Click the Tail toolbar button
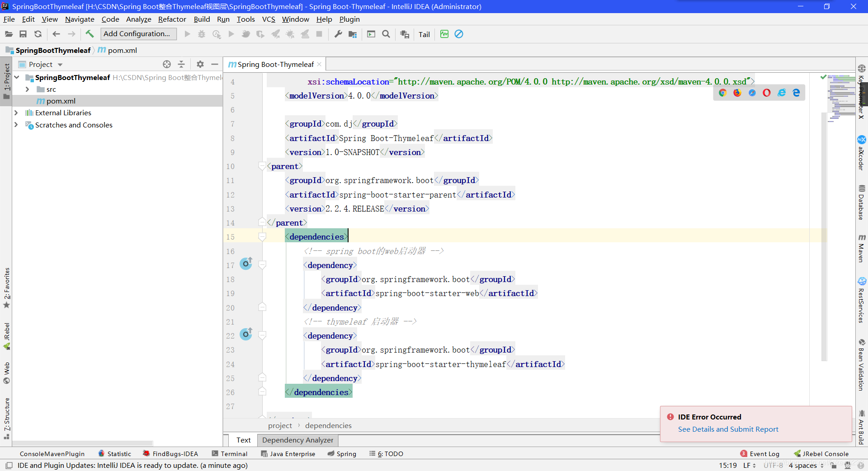Screen dimensions: 868x471 click(x=424, y=34)
